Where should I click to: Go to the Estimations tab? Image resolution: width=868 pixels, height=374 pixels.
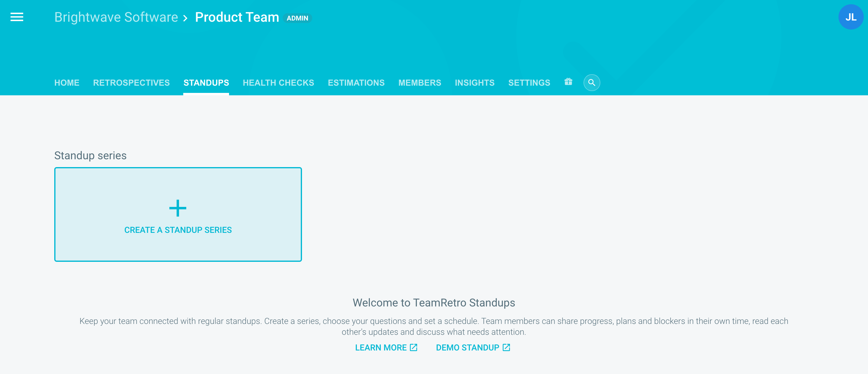356,83
